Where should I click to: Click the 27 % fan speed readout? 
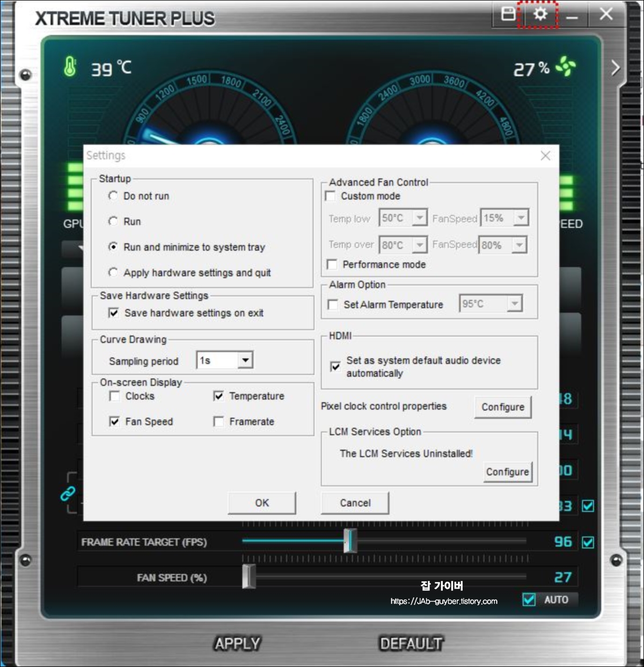pos(531,69)
